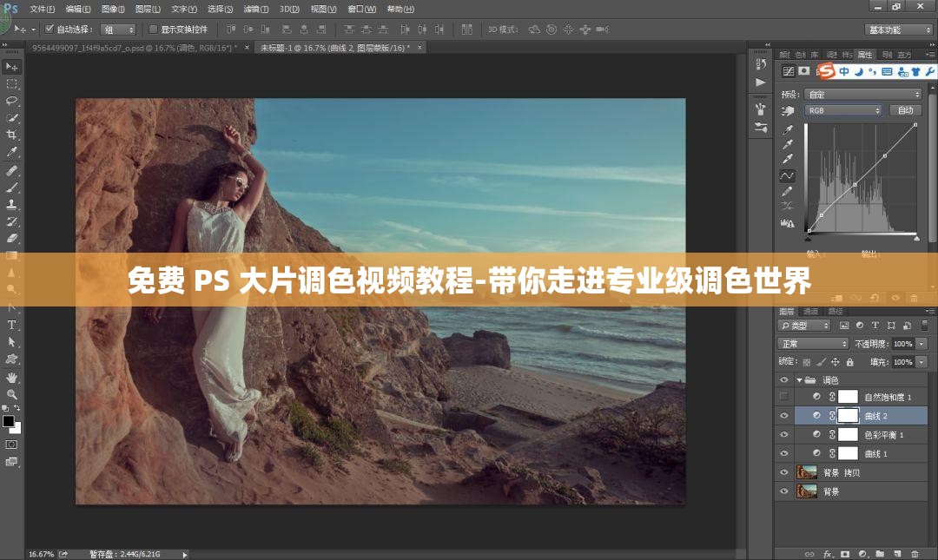Show the 自然饱和度 1 layer
Viewport: 938px width, 560px height.
click(782, 394)
